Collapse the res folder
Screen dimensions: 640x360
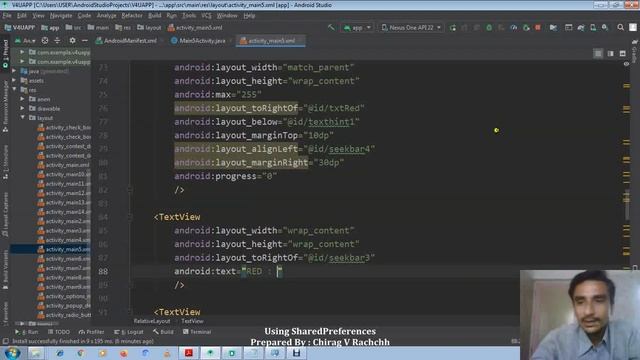click(x=14, y=90)
